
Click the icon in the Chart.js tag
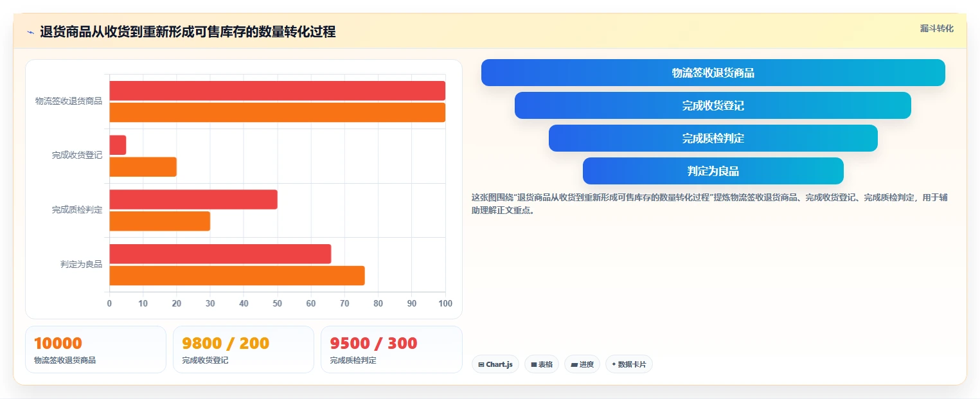(x=481, y=364)
